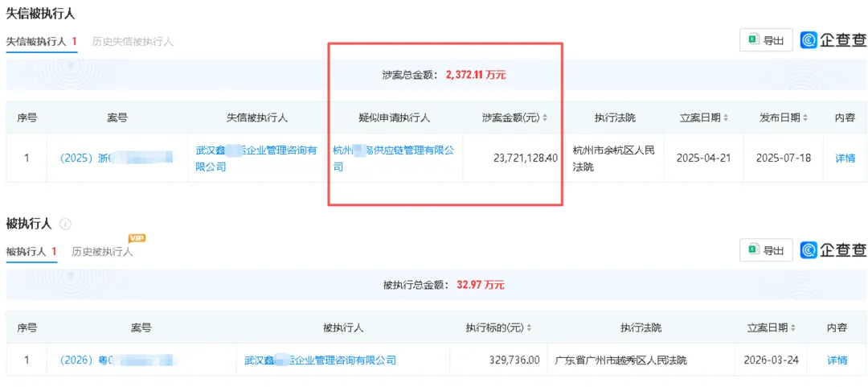Open 详情 for the 2026 粤 case
This screenshot has height=387, width=868.
(837, 360)
